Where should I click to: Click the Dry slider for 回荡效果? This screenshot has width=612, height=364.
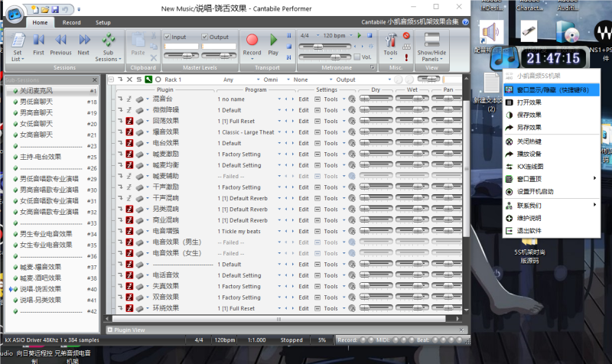tap(376, 121)
